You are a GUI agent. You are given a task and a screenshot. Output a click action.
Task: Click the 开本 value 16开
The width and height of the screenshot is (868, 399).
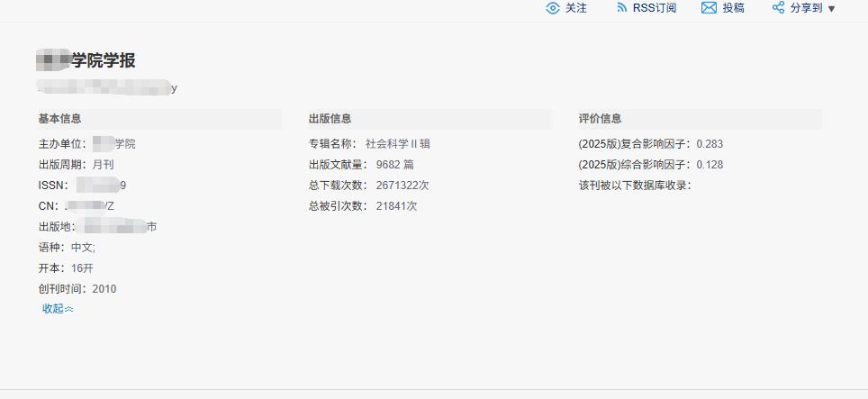[83, 268]
